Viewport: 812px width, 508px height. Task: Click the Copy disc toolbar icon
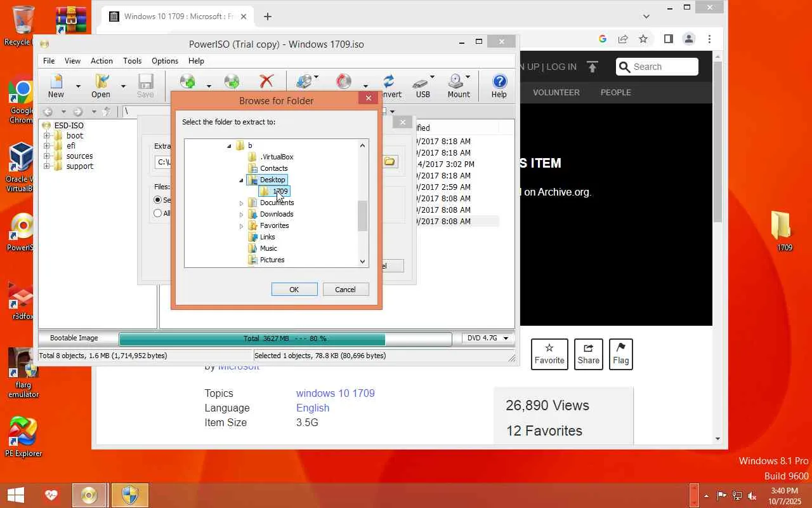point(304,81)
